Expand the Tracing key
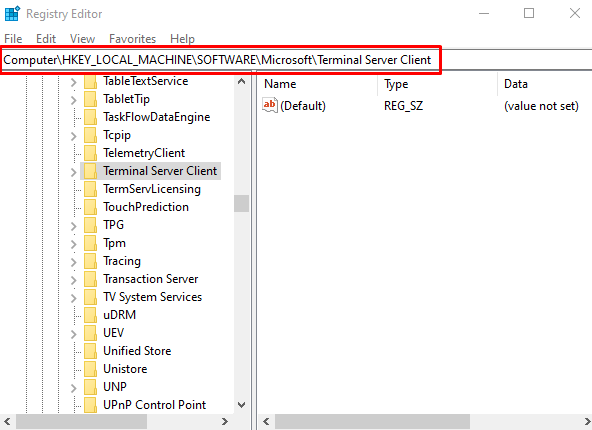592x430 pixels. click(74, 262)
